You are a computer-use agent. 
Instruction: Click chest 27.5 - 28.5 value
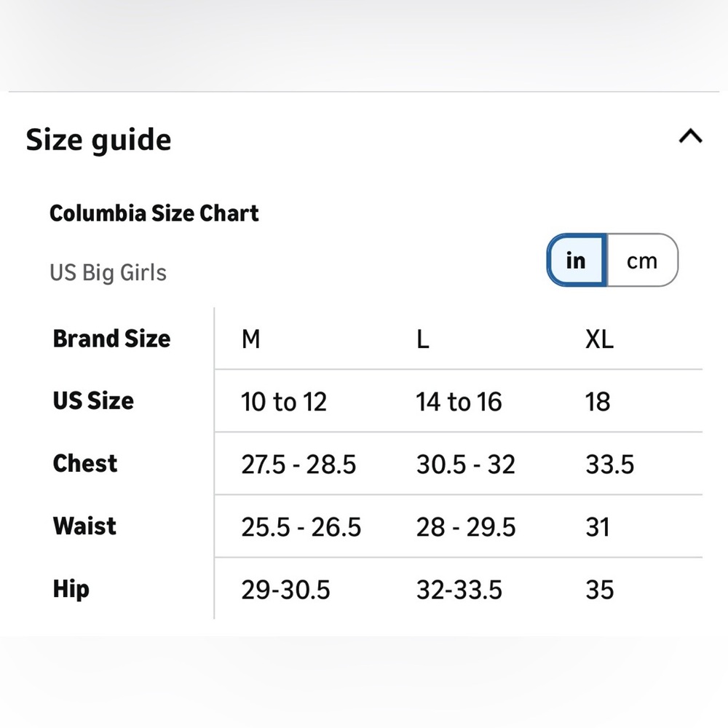pyautogui.click(x=298, y=464)
